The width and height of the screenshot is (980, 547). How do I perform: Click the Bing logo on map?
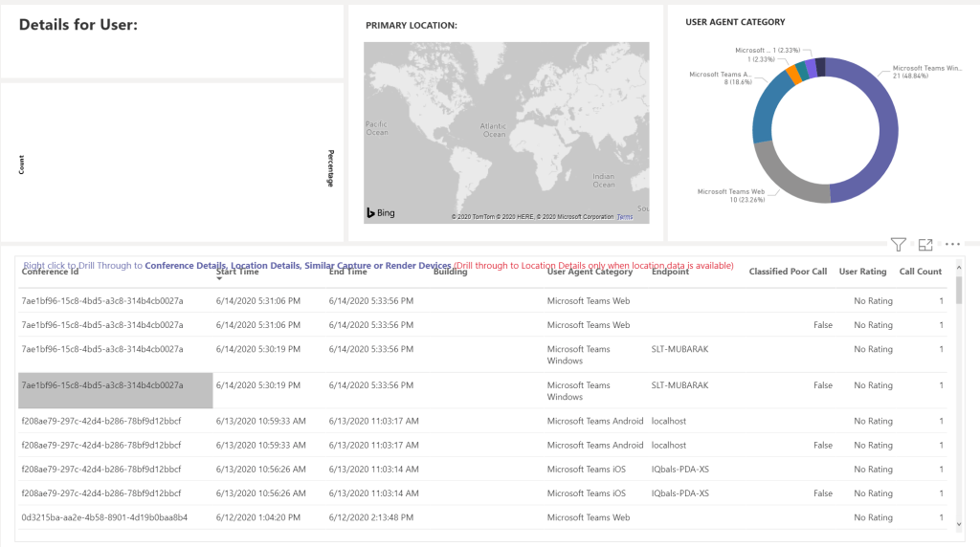point(380,212)
